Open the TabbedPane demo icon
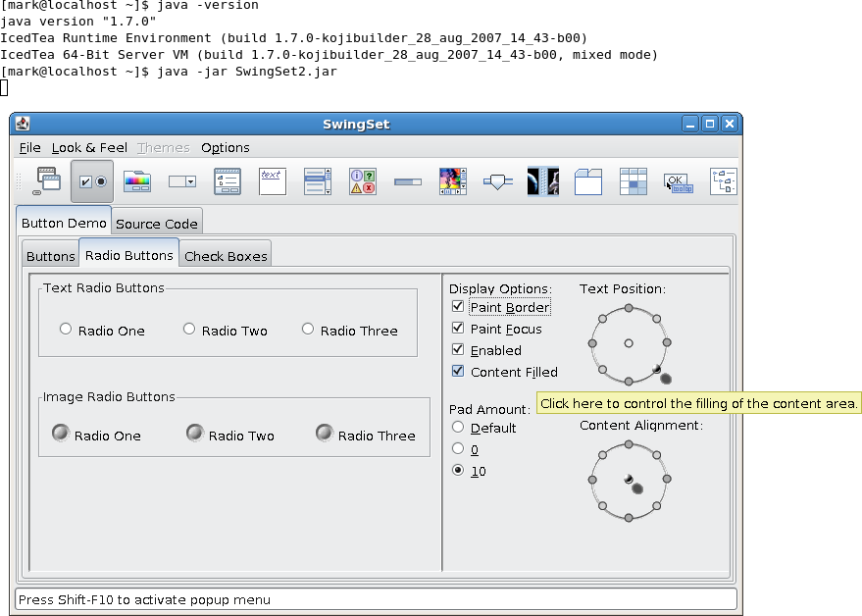Screen dimensions: 862x616 pyautogui.click(x=588, y=181)
